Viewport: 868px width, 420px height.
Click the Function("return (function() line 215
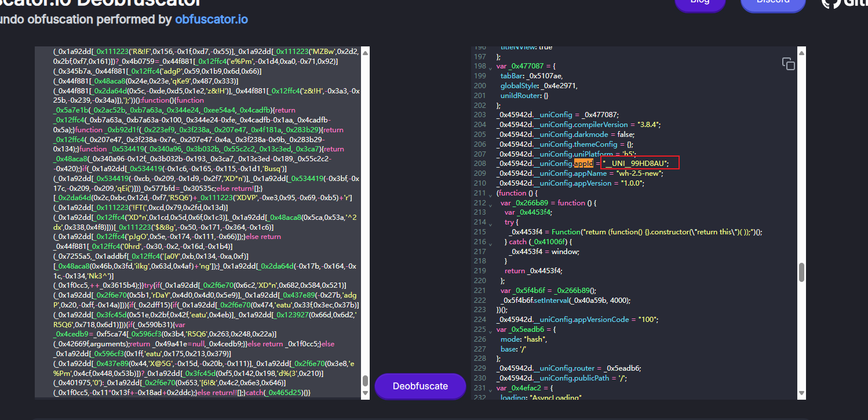[636, 232]
